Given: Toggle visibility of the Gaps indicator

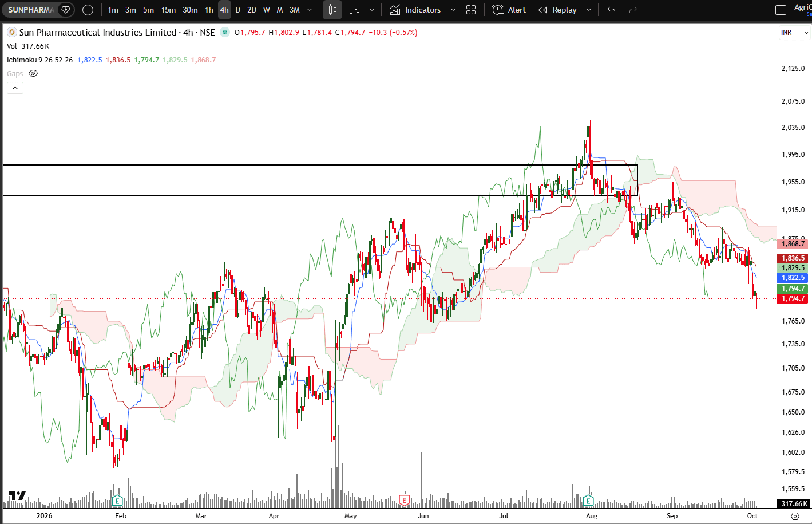Looking at the screenshot, I should pyautogui.click(x=33, y=74).
